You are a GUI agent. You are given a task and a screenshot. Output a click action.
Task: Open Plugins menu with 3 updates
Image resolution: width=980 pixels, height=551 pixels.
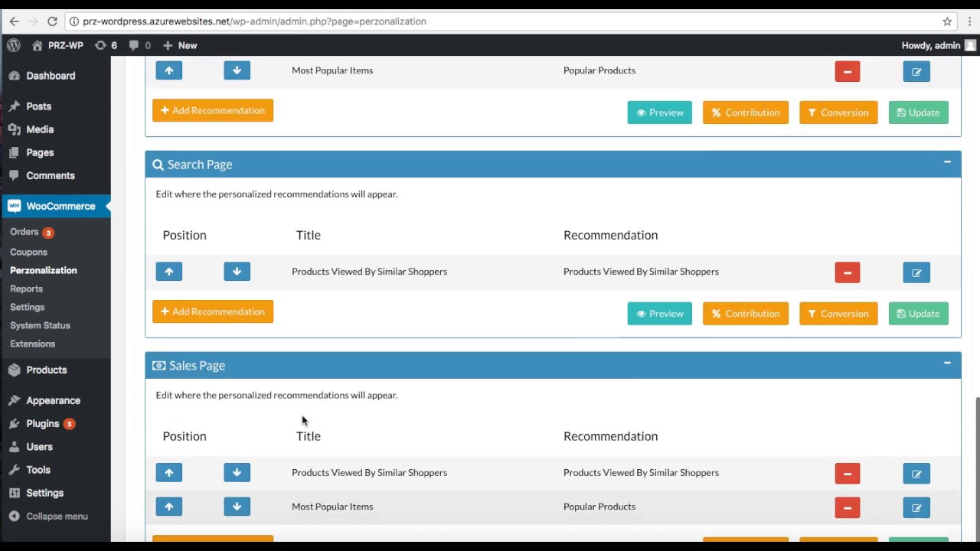(x=42, y=423)
